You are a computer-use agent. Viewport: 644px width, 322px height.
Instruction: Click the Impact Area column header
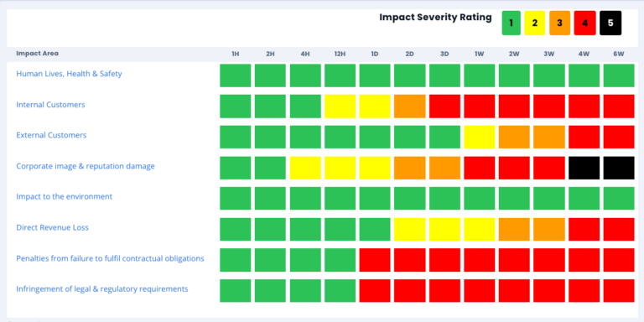38,54
